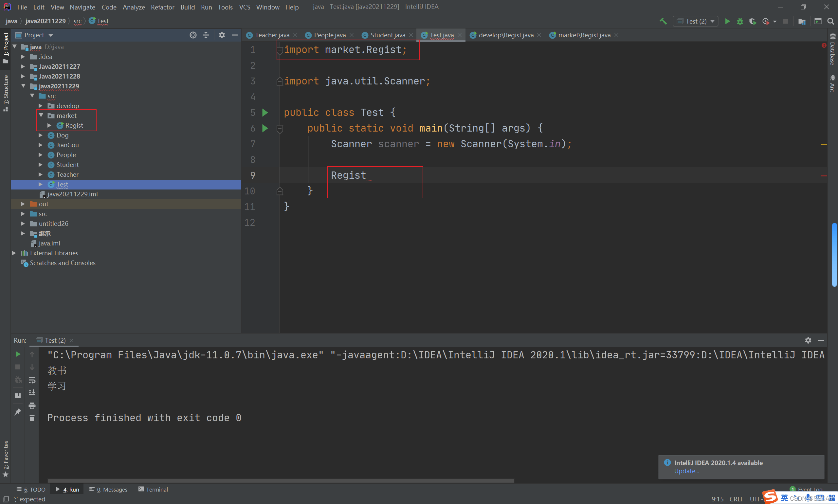The image size is (838, 504).
Task: Toggle the Ant tool window sidebar tab
Action: tap(832, 83)
